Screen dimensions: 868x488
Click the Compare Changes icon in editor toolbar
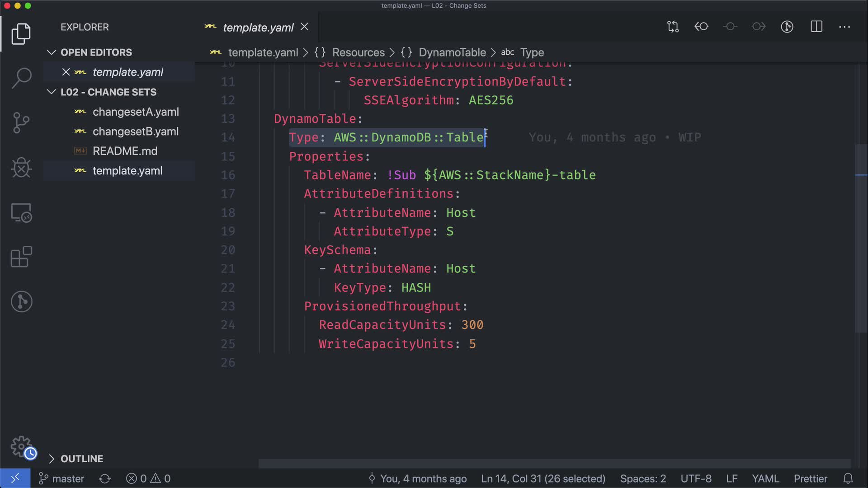tap(673, 27)
